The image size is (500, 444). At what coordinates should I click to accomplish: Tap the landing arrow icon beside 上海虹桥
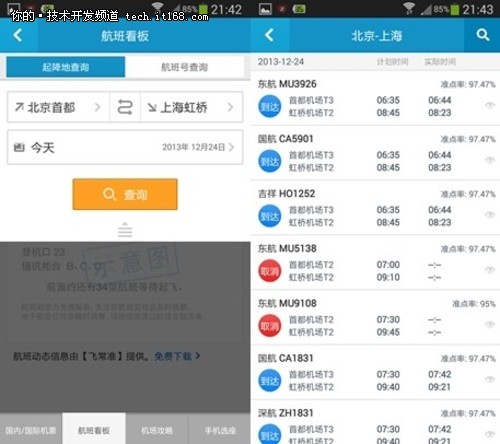pos(152,107)
